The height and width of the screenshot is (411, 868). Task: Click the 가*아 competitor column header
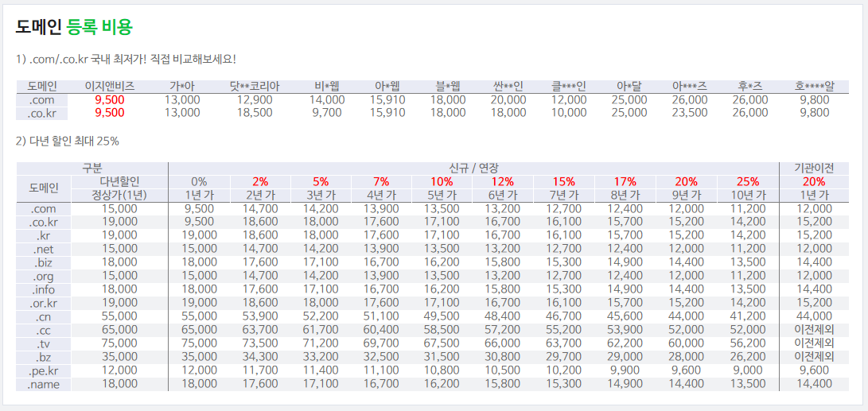coord(182,87)
